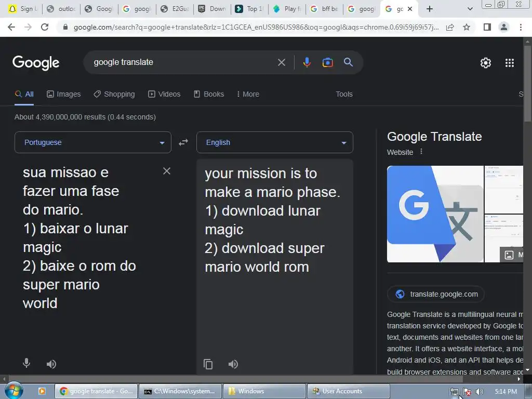Open the Chrome three-dot menu

point(521,27)
